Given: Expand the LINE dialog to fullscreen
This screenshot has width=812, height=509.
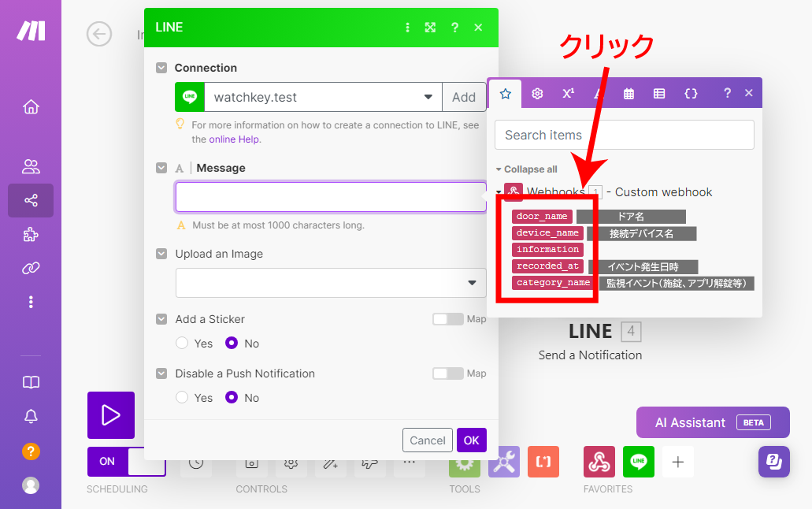Looking at the screenshot, I should tap(430, 28).
